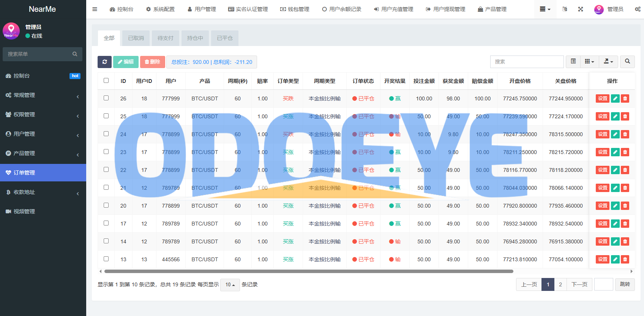Click the red trash icon for order 20
Viewport: 644px width, 316px height.
click(625, 206)
